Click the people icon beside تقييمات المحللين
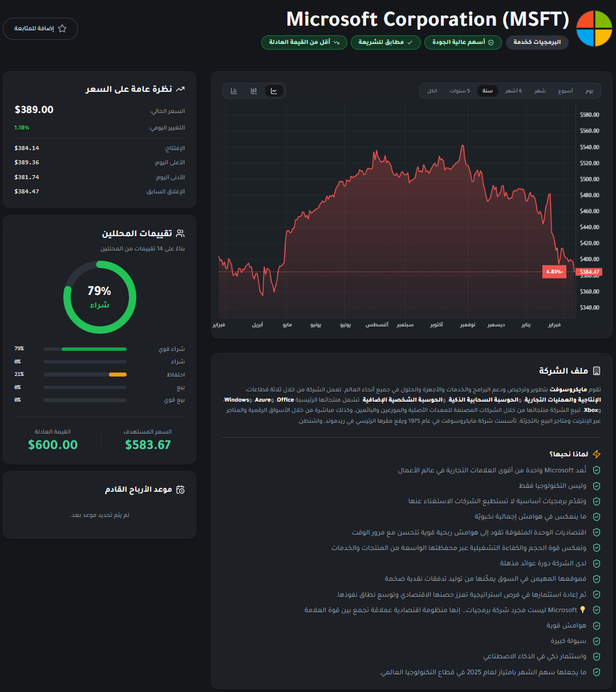Viewport: 616px width, 692px height. click(x=181, y=233)
